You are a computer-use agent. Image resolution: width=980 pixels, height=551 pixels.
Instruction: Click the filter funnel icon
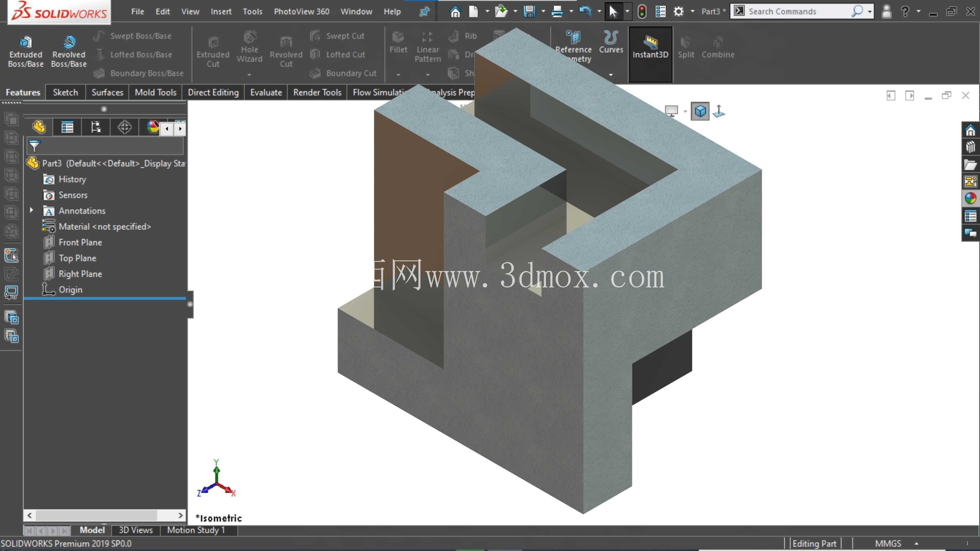pyautogui.click(x=34, y=146)
